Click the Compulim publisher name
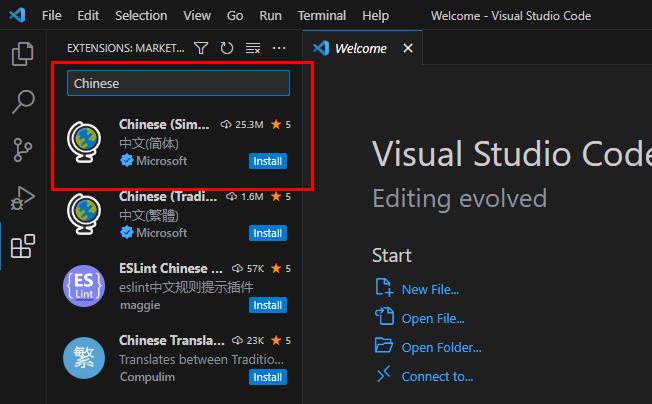 click(147, 377)
